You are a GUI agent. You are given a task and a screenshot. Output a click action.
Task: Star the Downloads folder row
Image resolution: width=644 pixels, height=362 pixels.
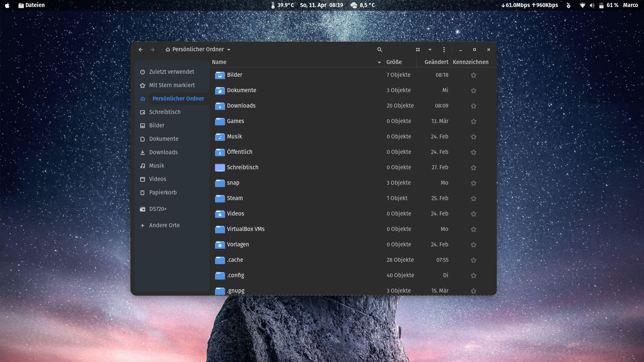[x=473, y=106]
